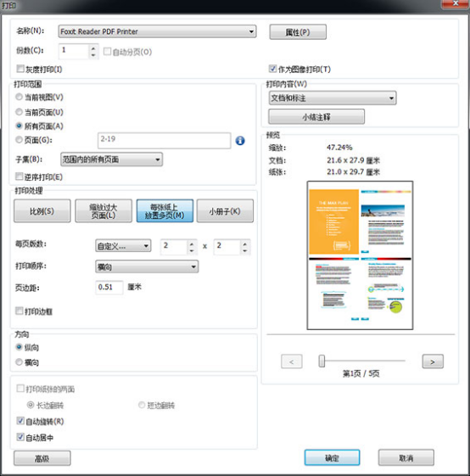Close the print dialog with X

coord(455,3)
